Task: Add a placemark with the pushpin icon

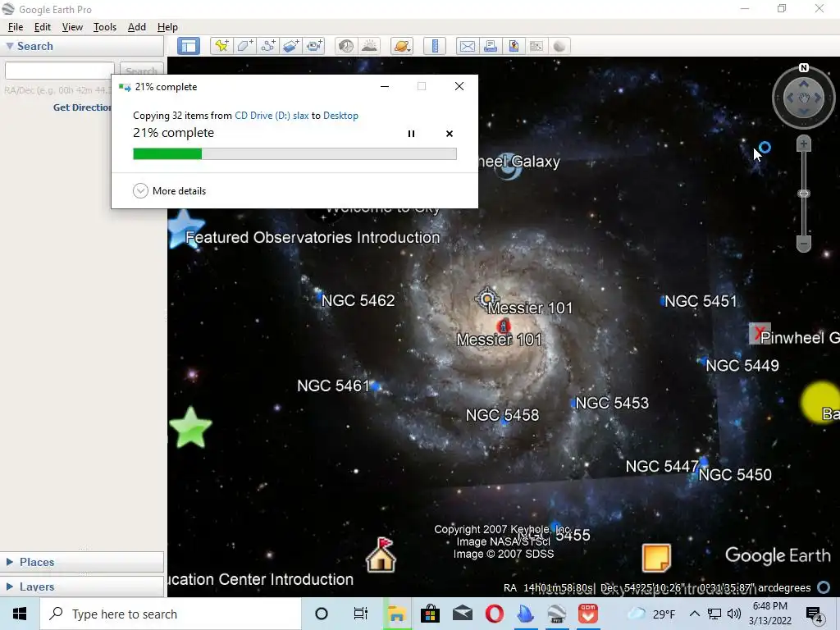Action: coord(221,46)
